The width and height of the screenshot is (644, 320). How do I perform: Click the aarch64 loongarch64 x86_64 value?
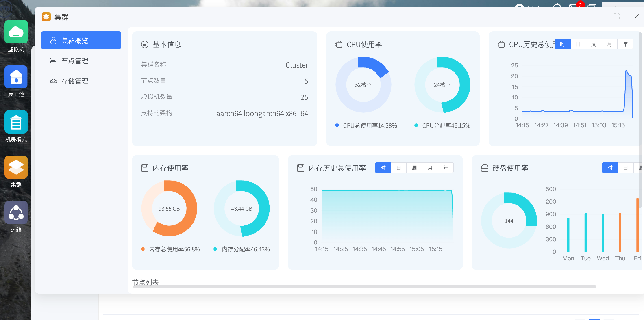(x=262, y=113)
